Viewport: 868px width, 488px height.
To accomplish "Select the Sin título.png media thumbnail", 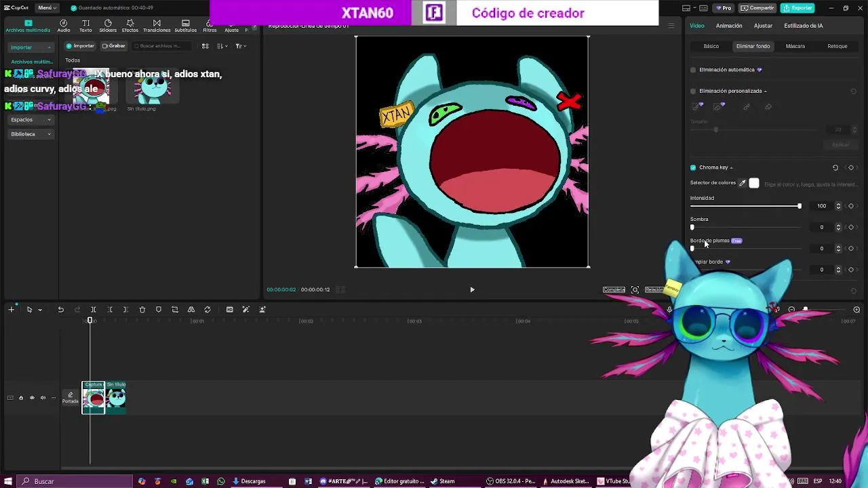I will (153, 85).
